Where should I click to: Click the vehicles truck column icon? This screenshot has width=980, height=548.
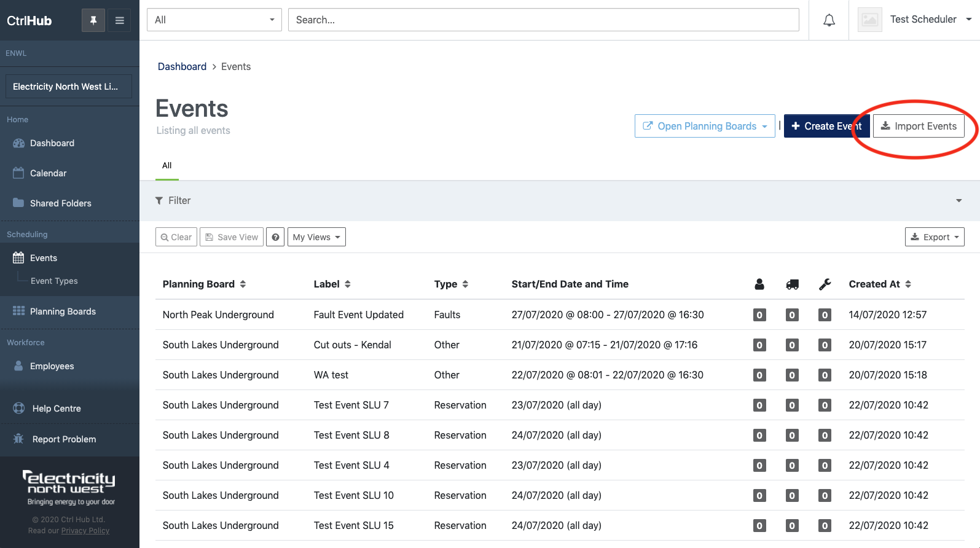(792, 284)
